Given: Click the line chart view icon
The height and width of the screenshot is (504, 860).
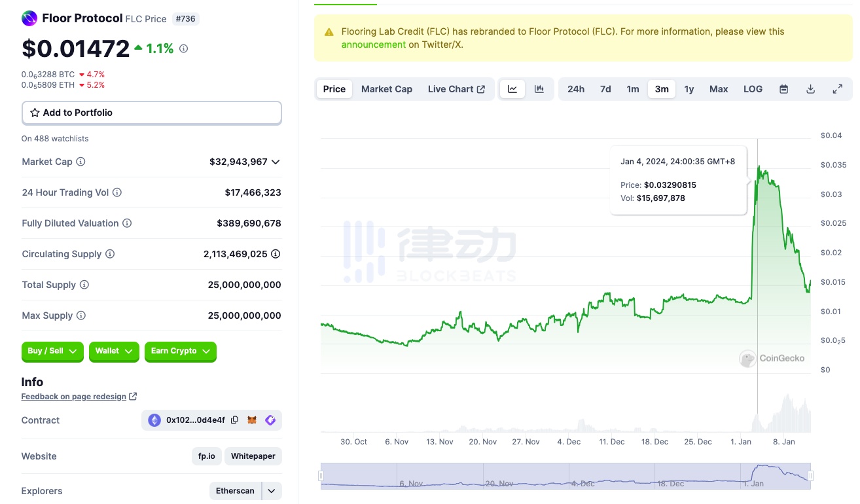Looking at the screenshot, I should pos(512,89).
